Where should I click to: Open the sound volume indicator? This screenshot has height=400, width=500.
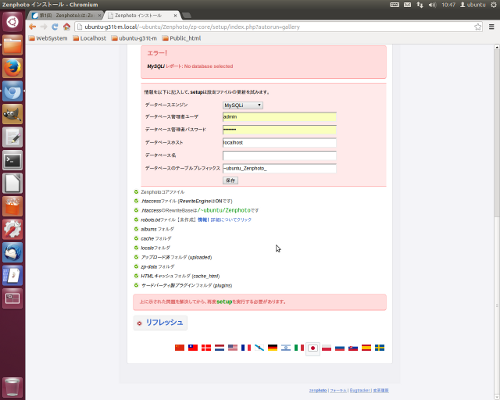pos(432,5)
